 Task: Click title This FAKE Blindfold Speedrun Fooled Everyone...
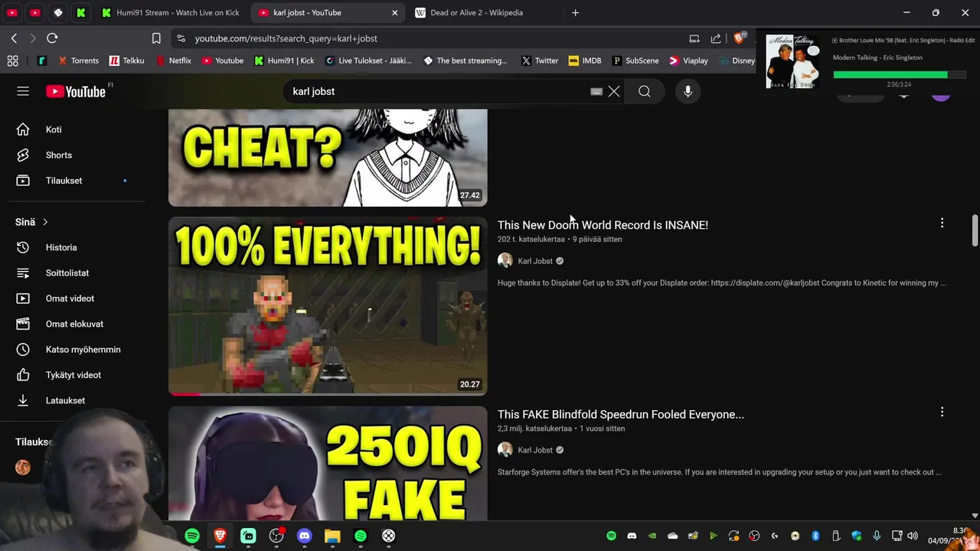[621, 414]
